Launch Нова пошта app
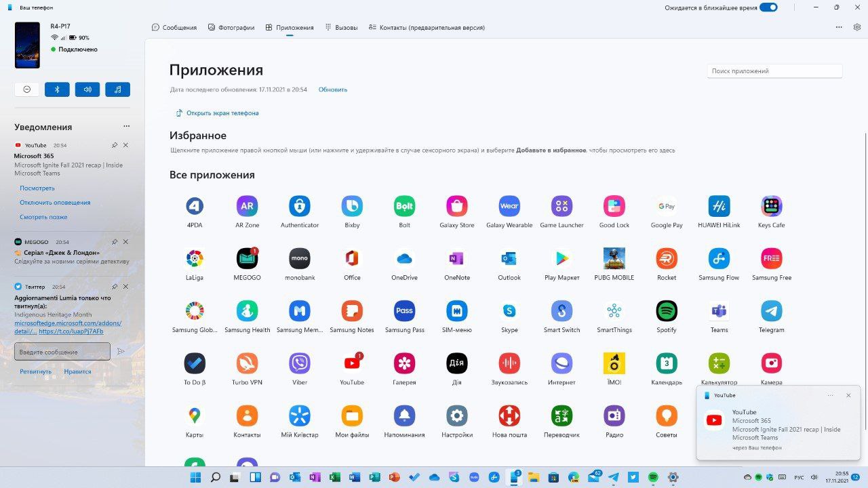The width and height of the screenshot is (868, 488). [509, 415]
